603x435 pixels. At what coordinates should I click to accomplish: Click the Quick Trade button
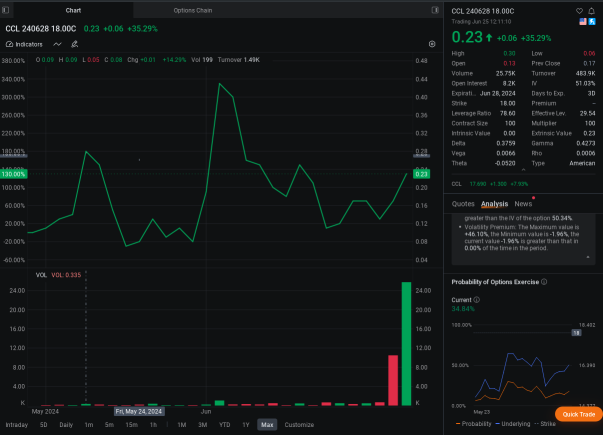point(578,414)
